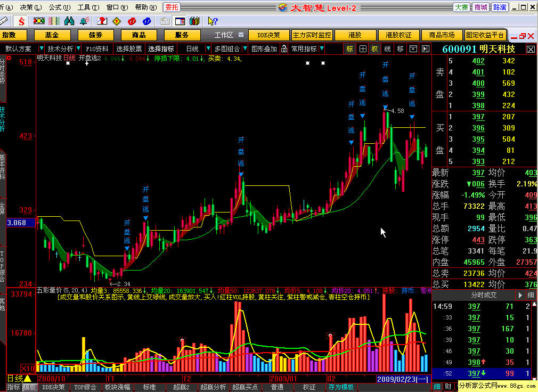
Task: Toggle the 线 line drawing button
Action: (387, 48)
